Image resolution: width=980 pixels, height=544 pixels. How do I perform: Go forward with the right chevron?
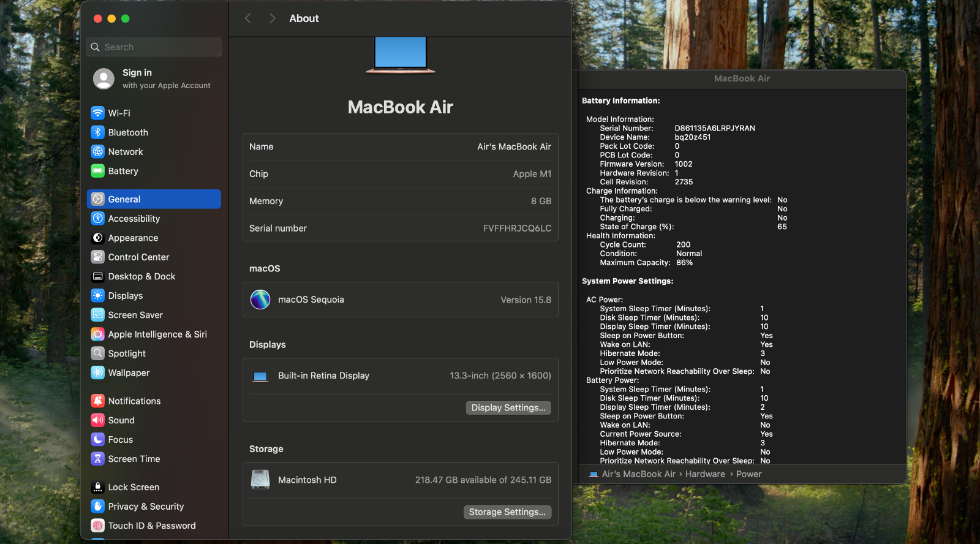click(x=273, y=18)
